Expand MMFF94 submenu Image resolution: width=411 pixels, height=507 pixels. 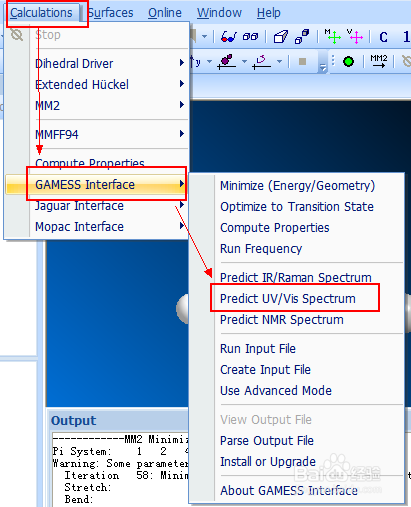point(181,134)
